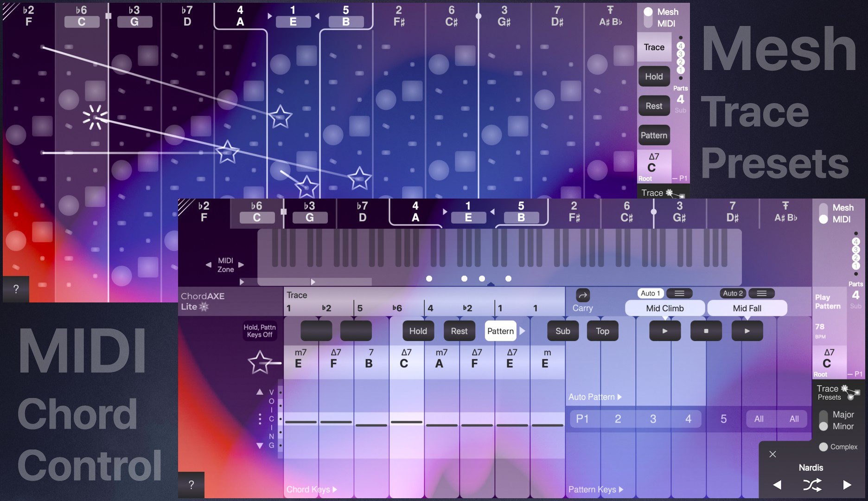Open the ? help on lower MIDI screen

click(191, 485)
